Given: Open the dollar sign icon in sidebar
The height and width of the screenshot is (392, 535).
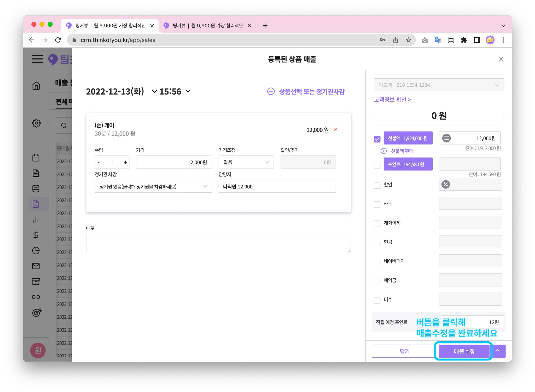Looking at the screenshot, I should (36, 235).
